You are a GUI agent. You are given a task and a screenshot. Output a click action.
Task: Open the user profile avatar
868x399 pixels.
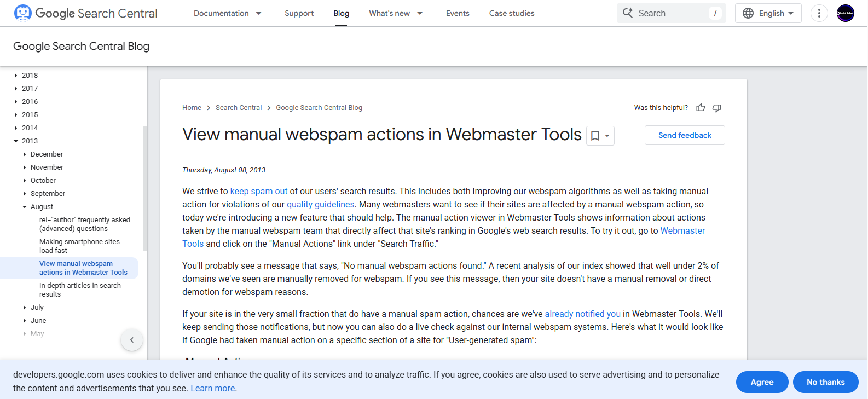coord(846,13)
